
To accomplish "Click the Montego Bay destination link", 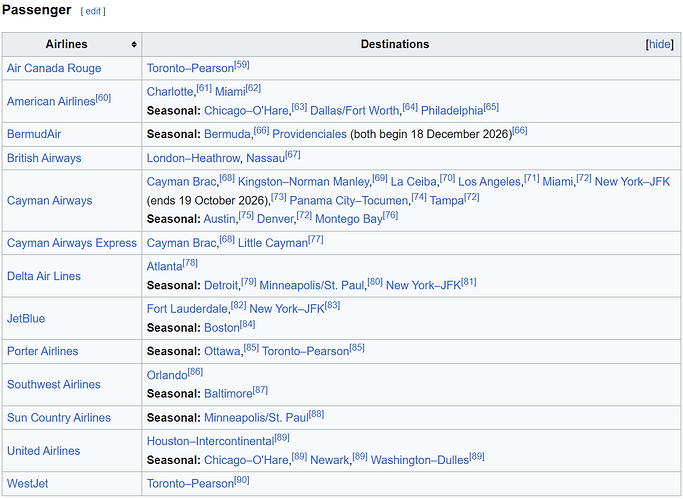I will 349,219.
